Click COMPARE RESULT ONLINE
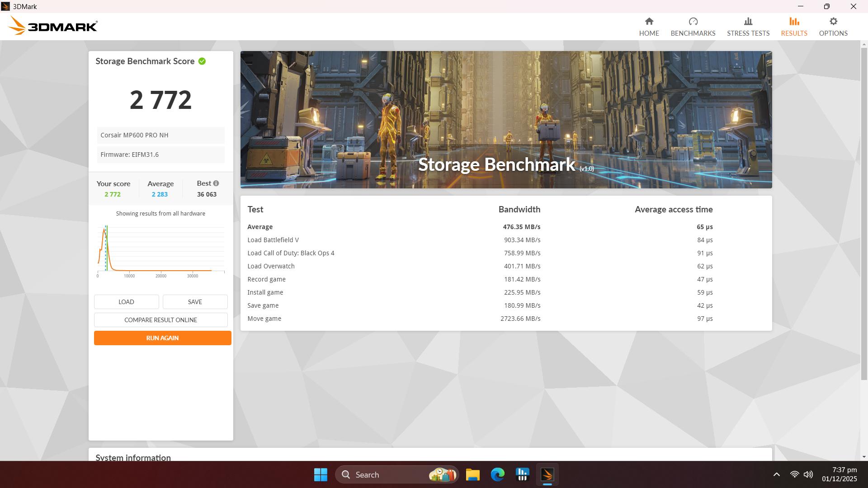 pos(160,320)
